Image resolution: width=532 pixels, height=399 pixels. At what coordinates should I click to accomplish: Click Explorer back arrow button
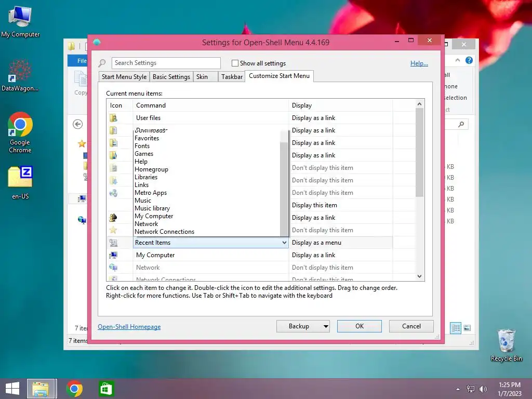click(x=78, y=124)
